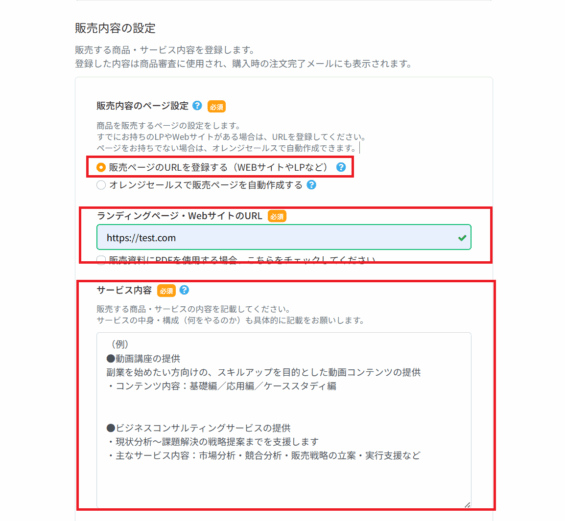Click the 販売内容の設定 section heading
565x521 pixels.
[x=115, y=28]
